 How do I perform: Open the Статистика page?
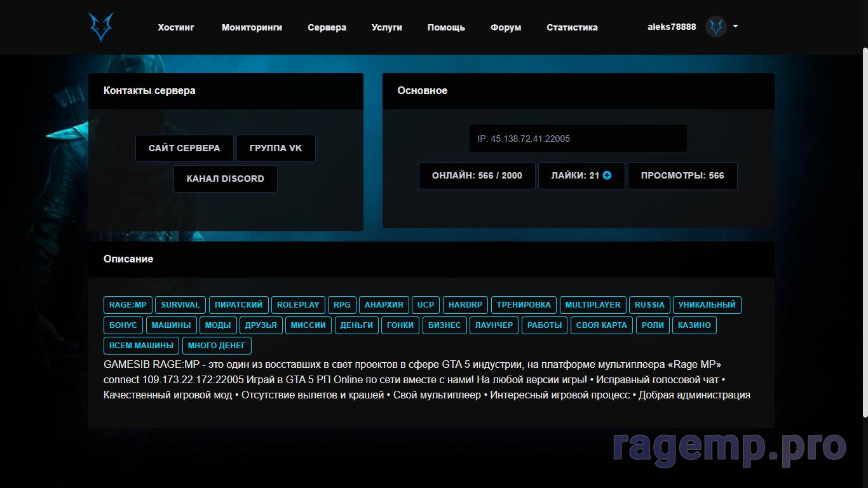click(x=572, y=27)
